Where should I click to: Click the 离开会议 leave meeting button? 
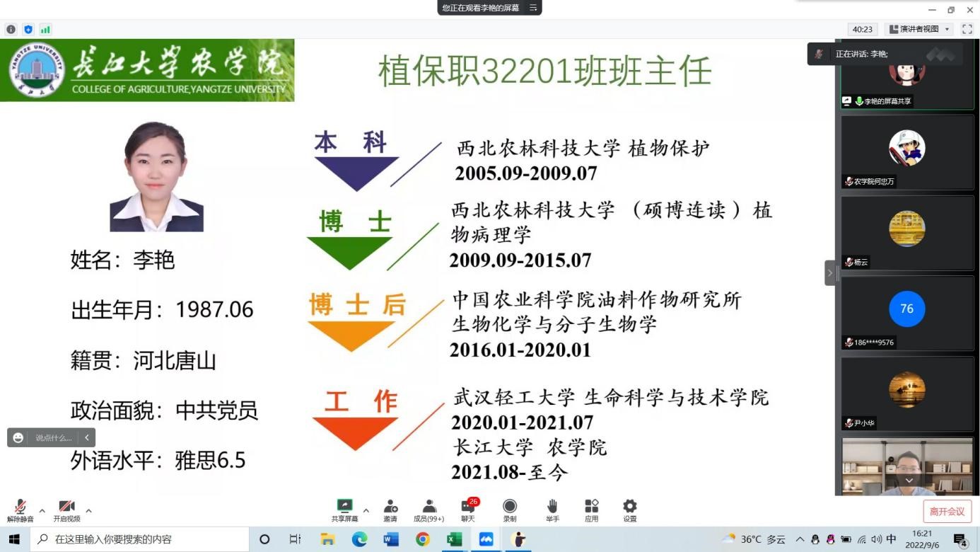pos(947,511)
